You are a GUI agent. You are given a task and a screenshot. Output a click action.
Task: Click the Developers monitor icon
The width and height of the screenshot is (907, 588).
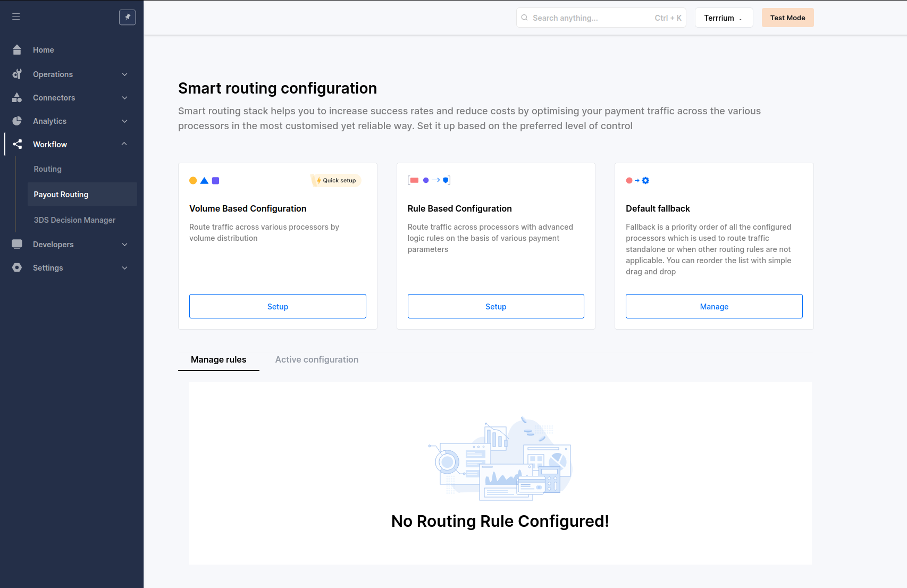(x=17, y=245)
